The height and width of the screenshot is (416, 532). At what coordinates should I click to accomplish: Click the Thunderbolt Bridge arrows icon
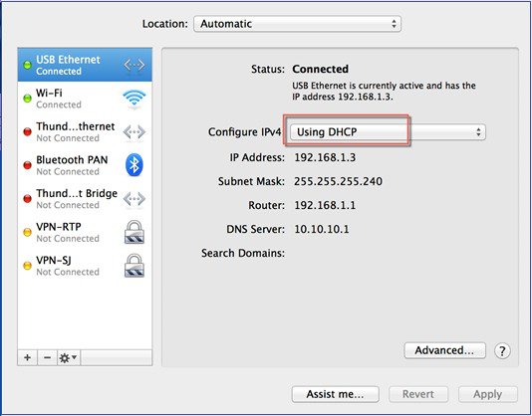pos(134,199)
